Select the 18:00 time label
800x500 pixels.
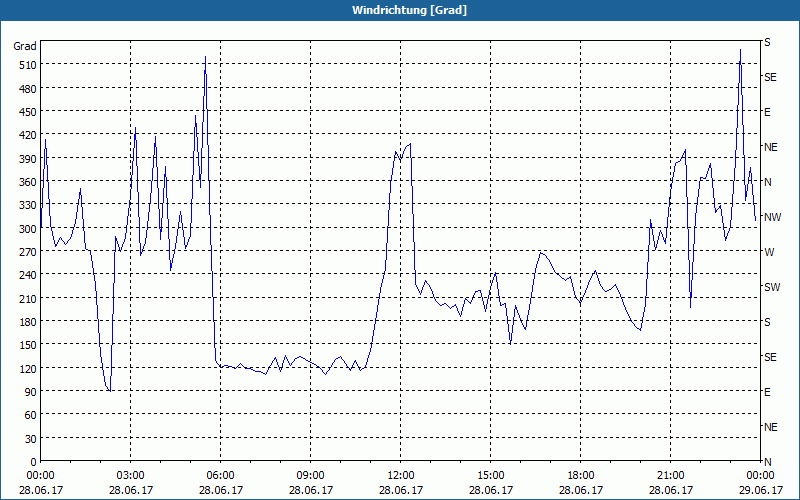pos(581,476)
